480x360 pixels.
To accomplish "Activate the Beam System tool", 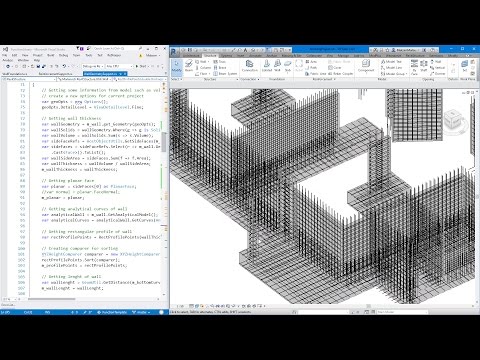I will (225, 74).
